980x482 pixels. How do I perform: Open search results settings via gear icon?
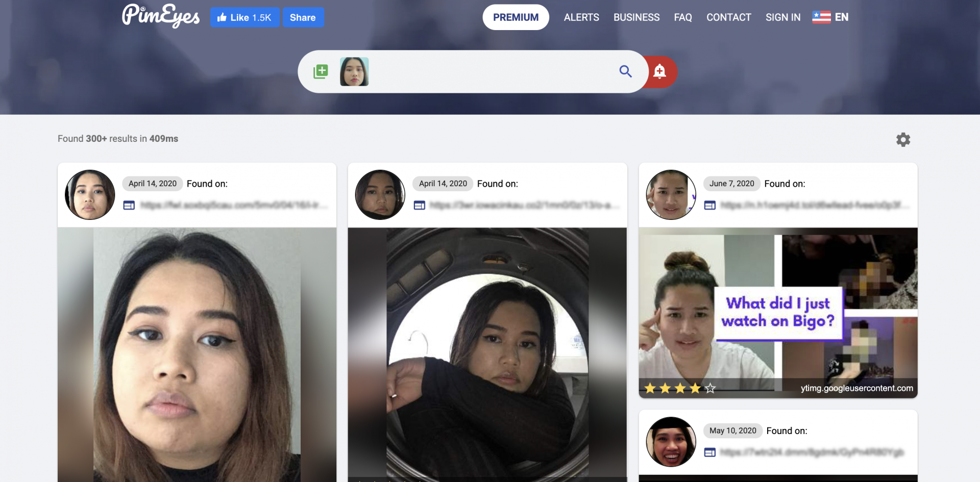click(x=903, y=139)
